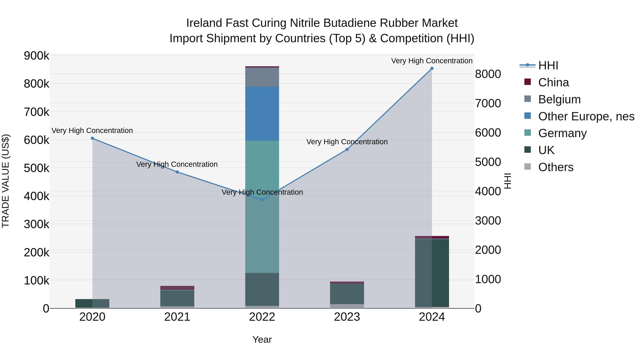
Task: Click the HHI line marker icon in legend
Action: coord(528,65)
